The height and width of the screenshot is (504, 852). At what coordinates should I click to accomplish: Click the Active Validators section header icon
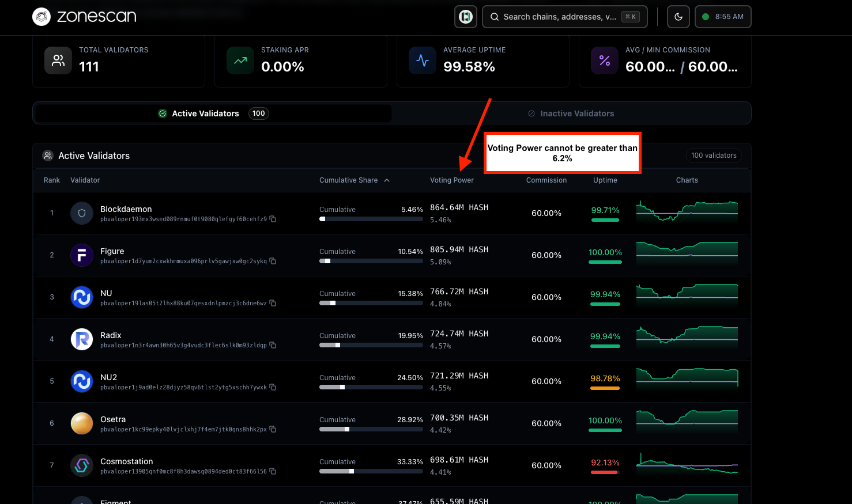coord(48,156)
